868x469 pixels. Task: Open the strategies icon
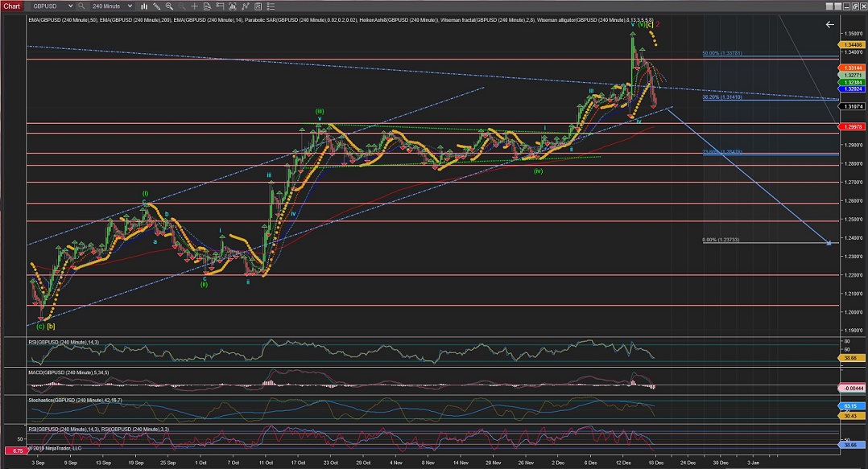[x=258, y=6]
